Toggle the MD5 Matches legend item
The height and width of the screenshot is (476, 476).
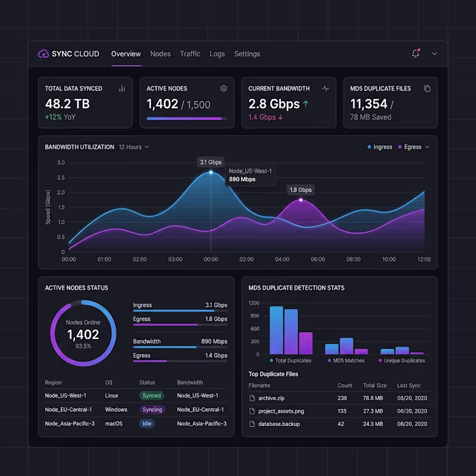[346, 361]
